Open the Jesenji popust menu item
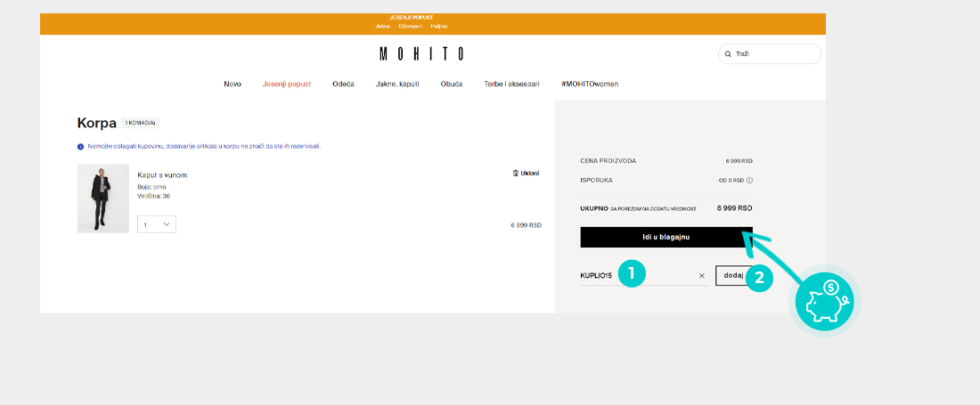 tap(287, 84)
